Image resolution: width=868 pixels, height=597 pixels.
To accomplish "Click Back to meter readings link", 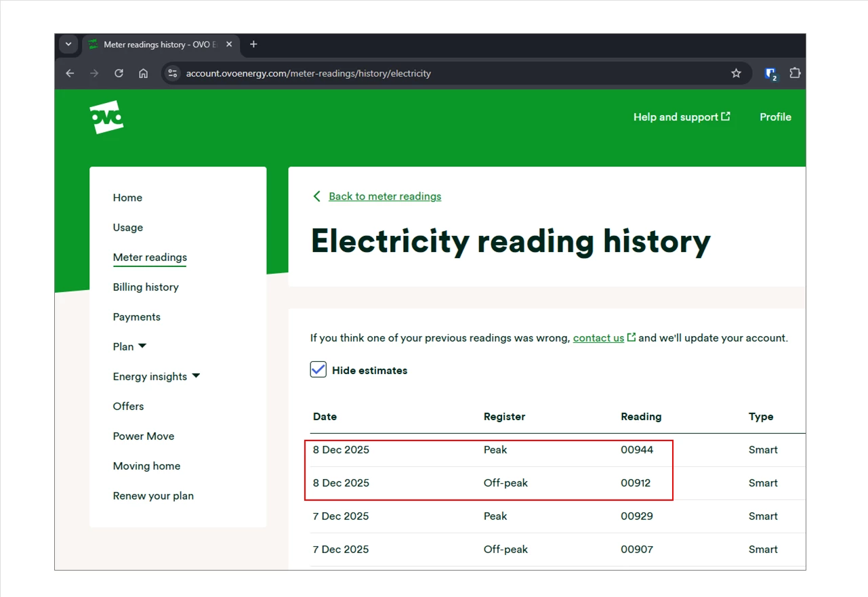I will click(x=384, y=196).
